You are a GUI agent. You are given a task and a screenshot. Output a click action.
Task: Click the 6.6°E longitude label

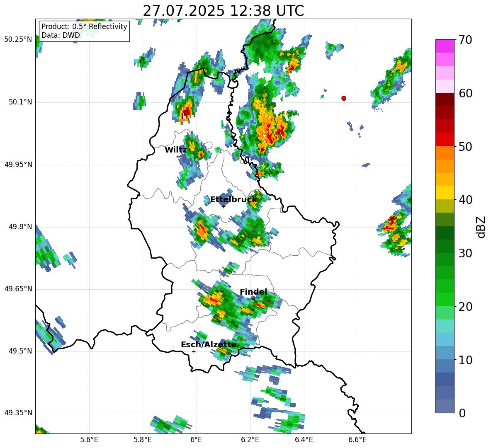point(357,440)
